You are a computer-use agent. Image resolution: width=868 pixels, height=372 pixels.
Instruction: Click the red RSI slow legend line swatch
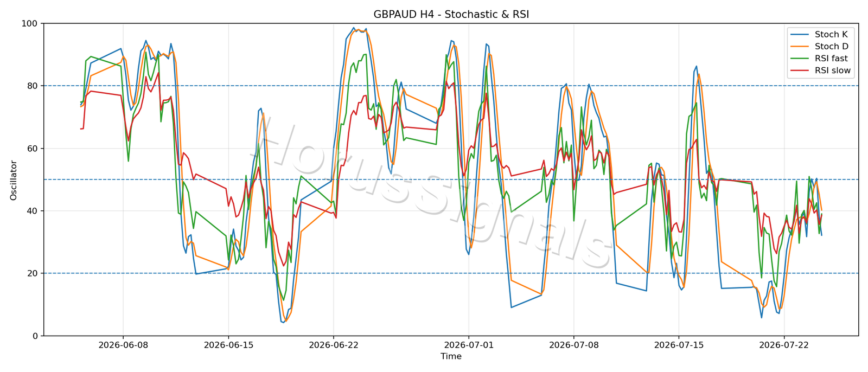click(x=800, y=70)
